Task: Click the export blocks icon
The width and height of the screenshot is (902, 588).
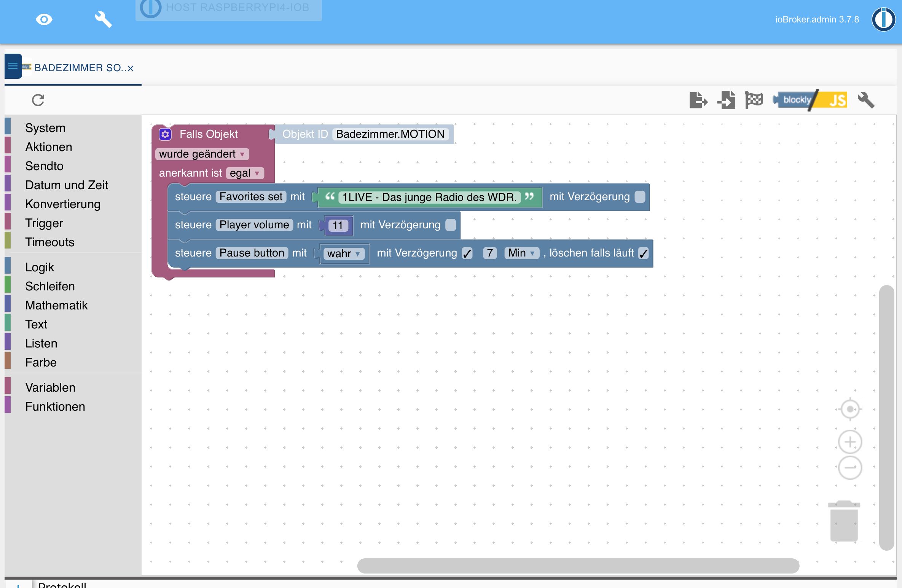Action: coord(698,100)
